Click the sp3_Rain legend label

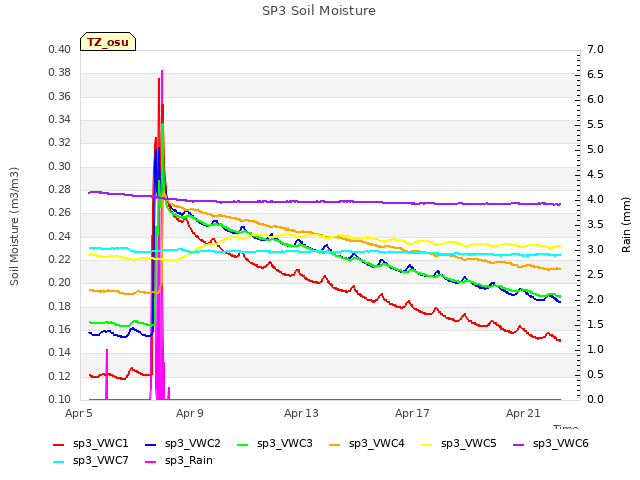(x=189, y=460)
